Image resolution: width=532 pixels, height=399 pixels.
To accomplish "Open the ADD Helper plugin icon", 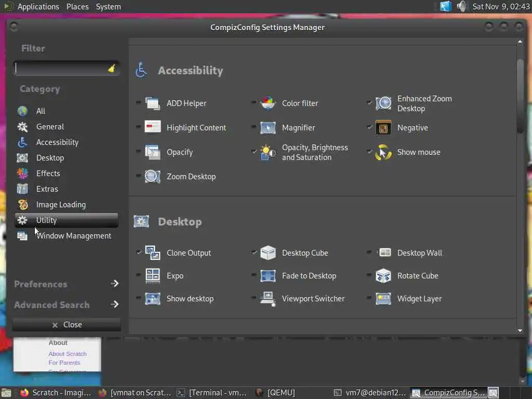I will tap(153, 103).
